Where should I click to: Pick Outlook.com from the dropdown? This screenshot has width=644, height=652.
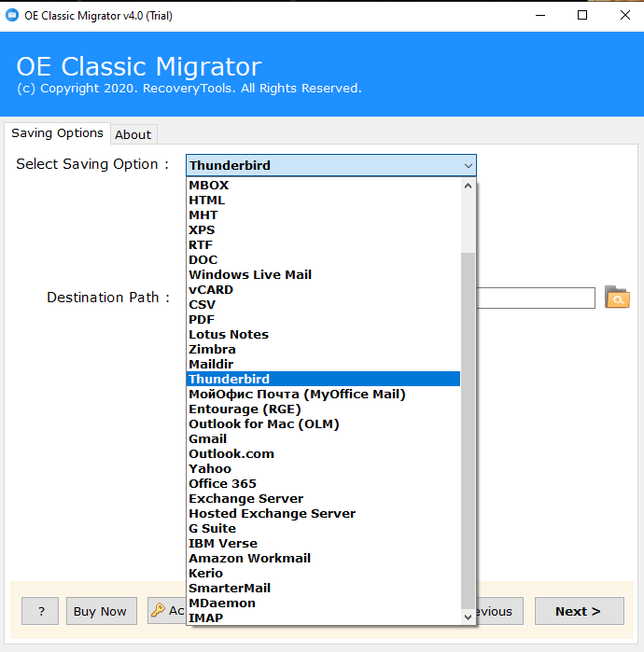(x=324, y=454)
